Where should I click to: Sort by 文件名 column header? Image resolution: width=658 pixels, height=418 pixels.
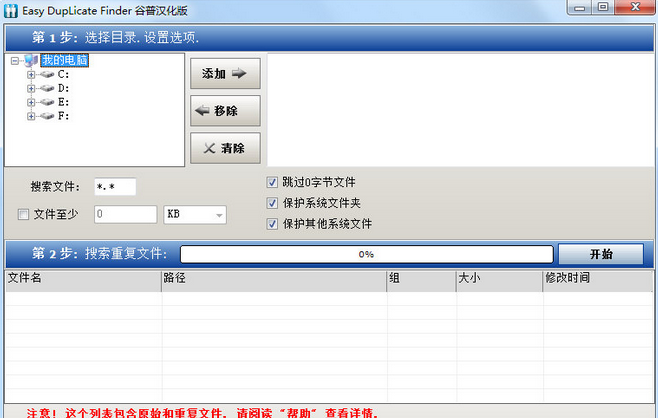coord(83,281)
